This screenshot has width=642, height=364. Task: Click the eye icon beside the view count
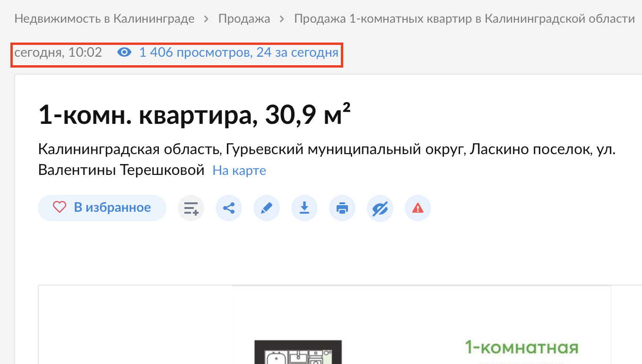point(124,52)
